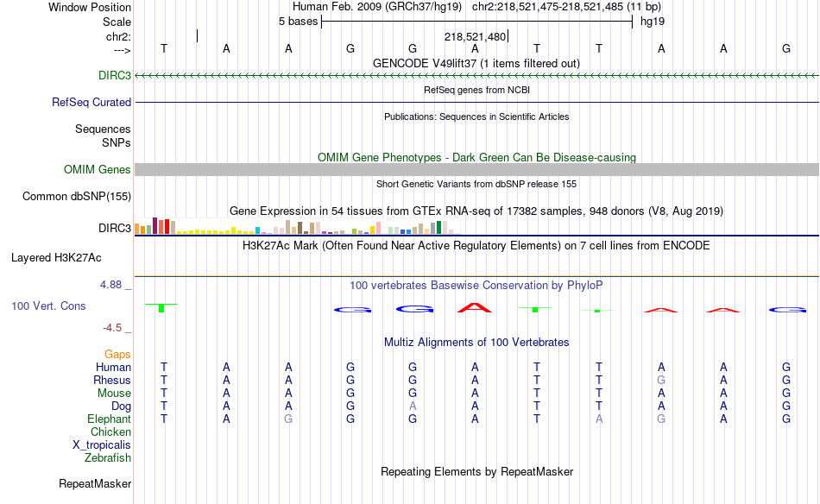Click the DIRC3 GTEx expression bar chart
The image size is (820, 504).
[298, 226]
